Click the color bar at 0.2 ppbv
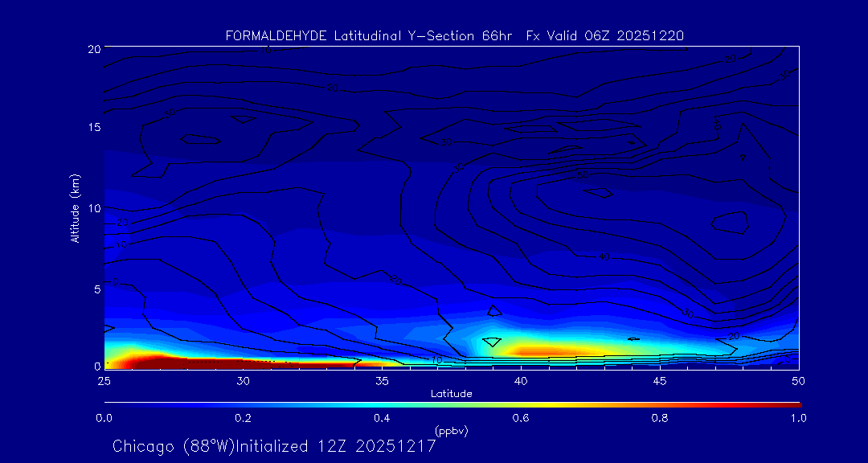 [244, 405]
